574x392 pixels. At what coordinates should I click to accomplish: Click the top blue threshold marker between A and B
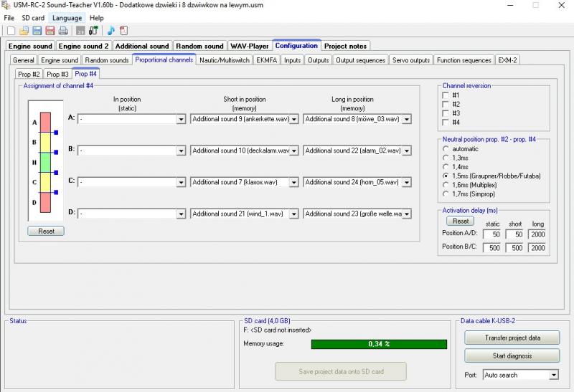pyautogui.click(x=56, y=133)
